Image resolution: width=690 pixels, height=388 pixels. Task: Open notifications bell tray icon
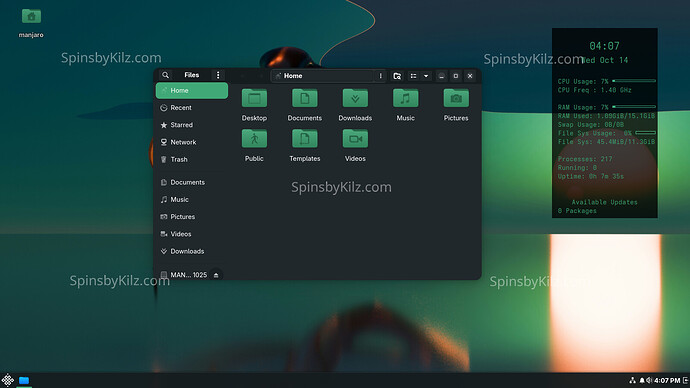[642, 380]
